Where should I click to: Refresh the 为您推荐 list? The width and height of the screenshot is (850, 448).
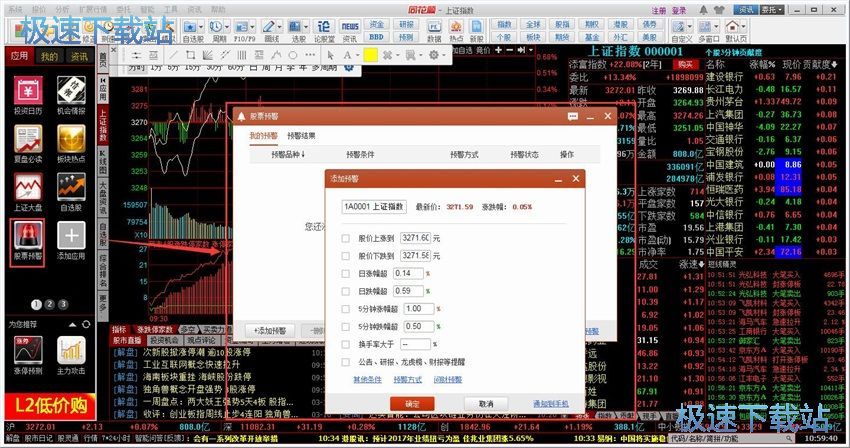(86, 324)
